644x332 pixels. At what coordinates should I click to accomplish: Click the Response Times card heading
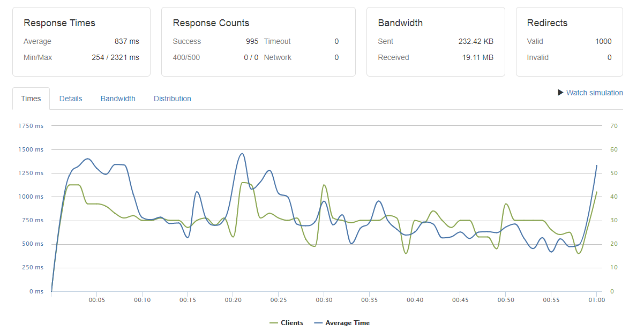tap(59, 23)
